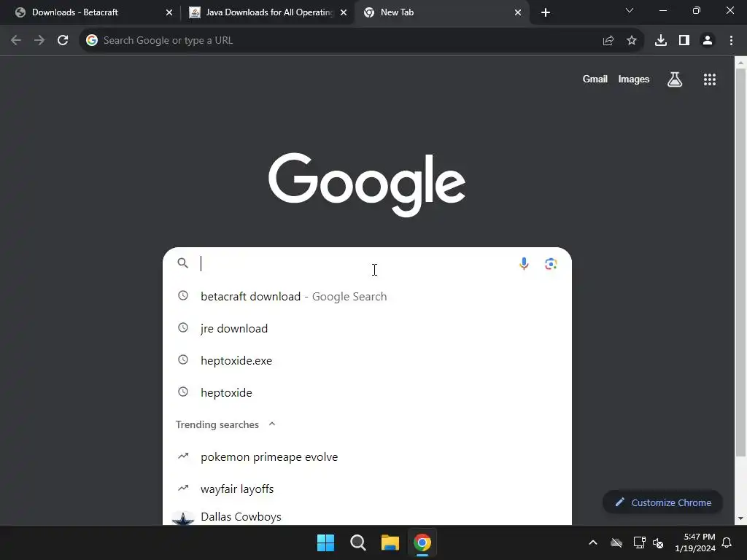Choose the heptoxide suggestion
747x560 pixels.
point(367,393)
